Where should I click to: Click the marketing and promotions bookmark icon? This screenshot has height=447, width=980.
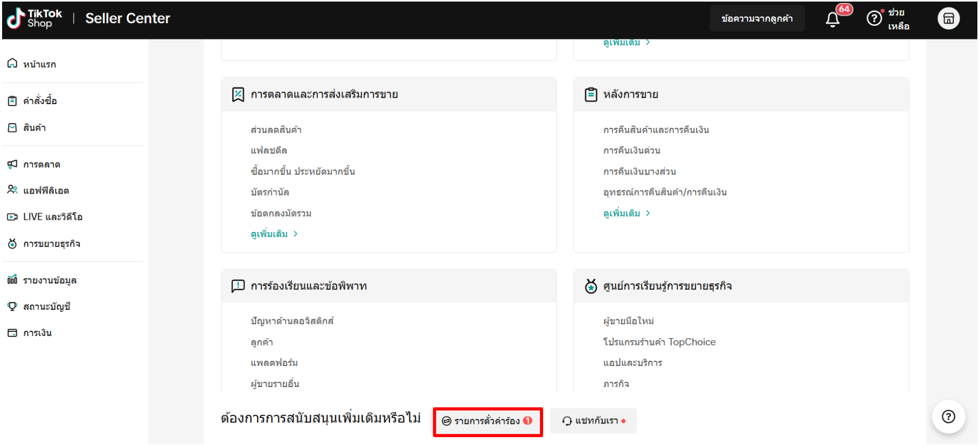point(238,95)
